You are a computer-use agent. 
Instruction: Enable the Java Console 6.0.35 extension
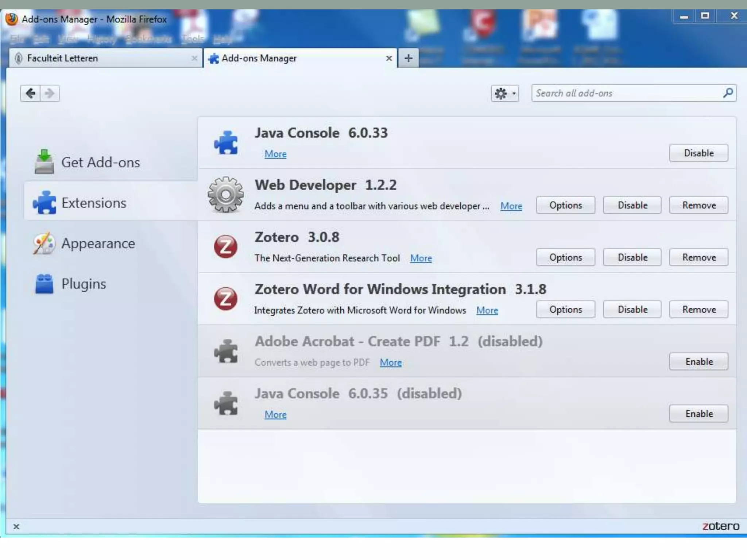click(x=698, y=414)
